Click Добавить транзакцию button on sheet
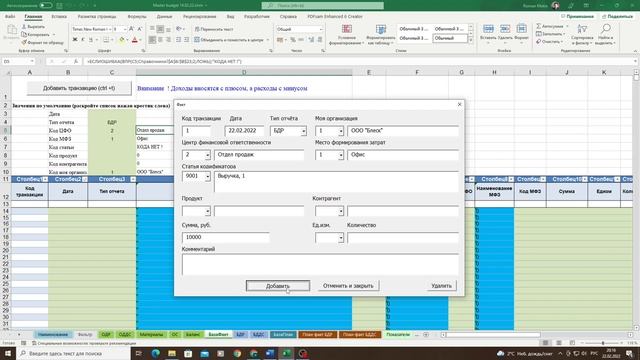The image size is (640, 360). coord(79,88)
